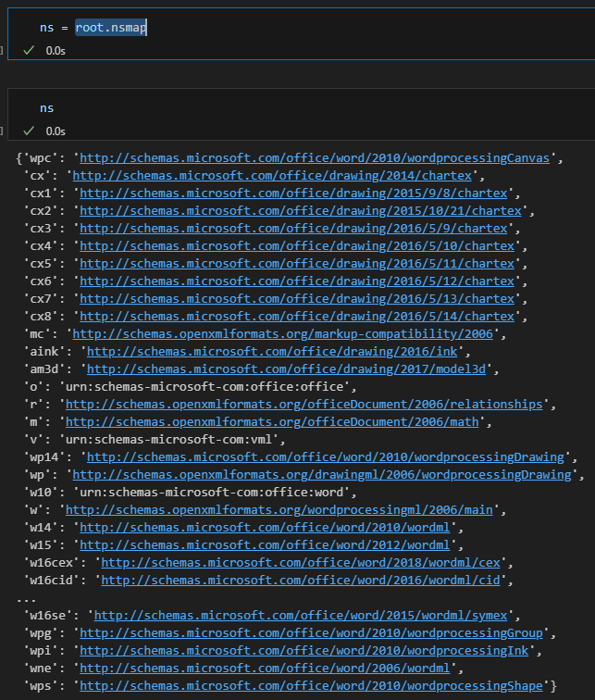Image resolution: width=595 pixels, height=700 pixels.
Task: Open the word/2006/wordml link
Action: point(265,668)
